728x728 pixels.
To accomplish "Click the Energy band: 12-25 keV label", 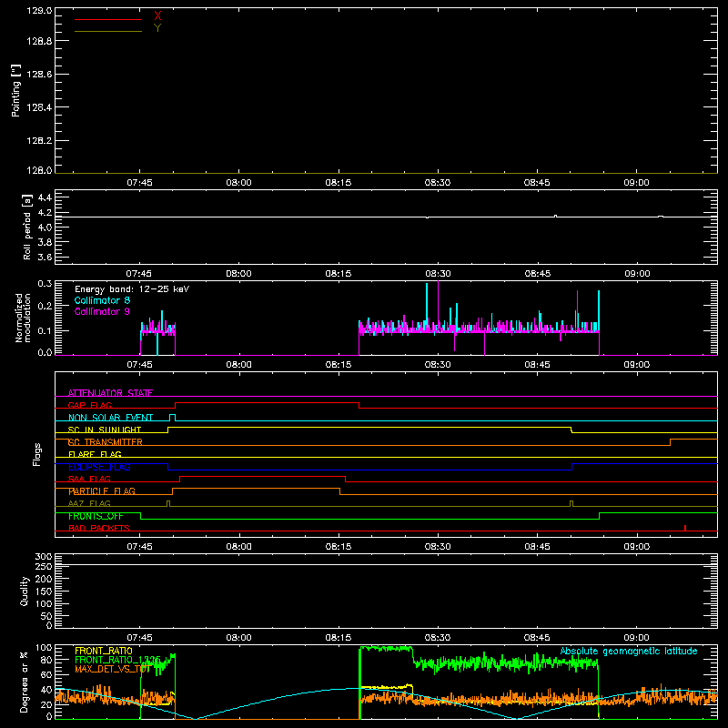I will pyautogui.click(x=132, y=289).
